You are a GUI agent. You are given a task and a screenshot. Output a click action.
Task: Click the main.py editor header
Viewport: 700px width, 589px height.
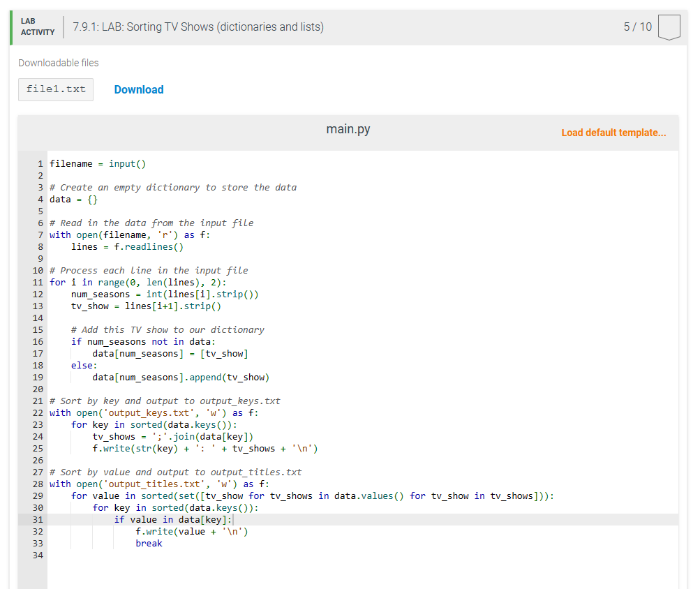pyautogui.click(x=348, y=129)
